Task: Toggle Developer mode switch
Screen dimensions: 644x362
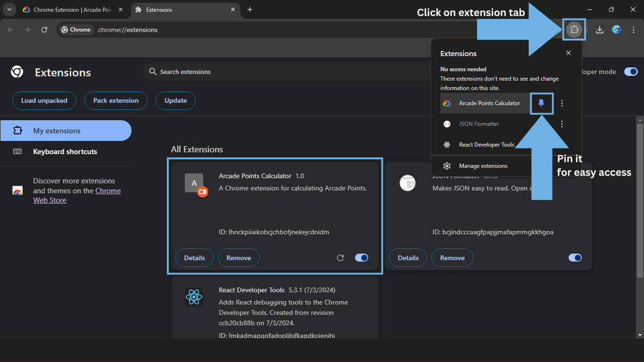Action: [631, 72]
